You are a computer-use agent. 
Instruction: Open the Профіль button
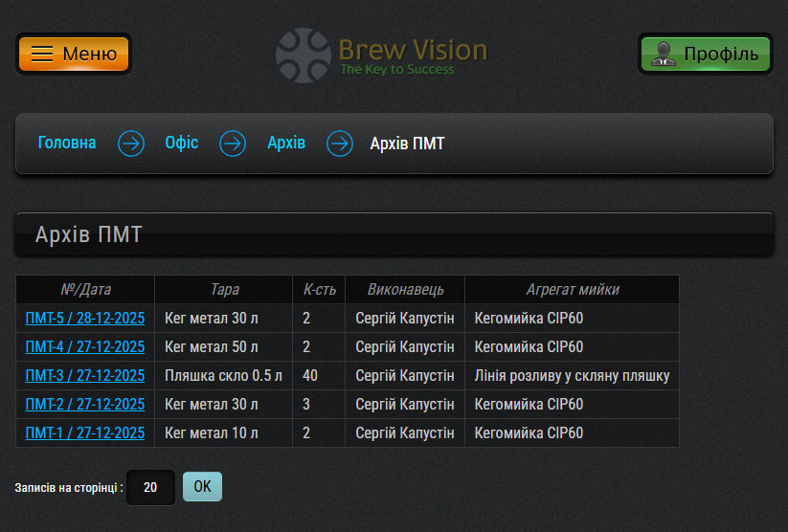705,55
